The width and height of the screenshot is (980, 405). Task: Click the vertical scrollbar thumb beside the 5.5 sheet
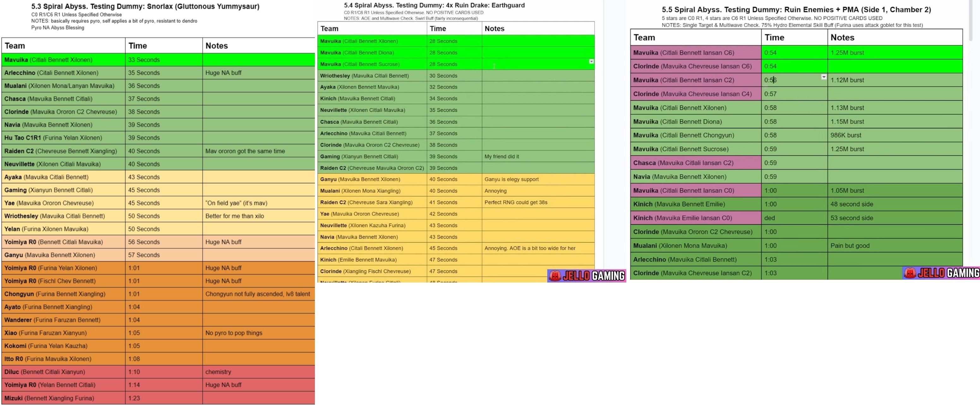[x=971, y=20]
